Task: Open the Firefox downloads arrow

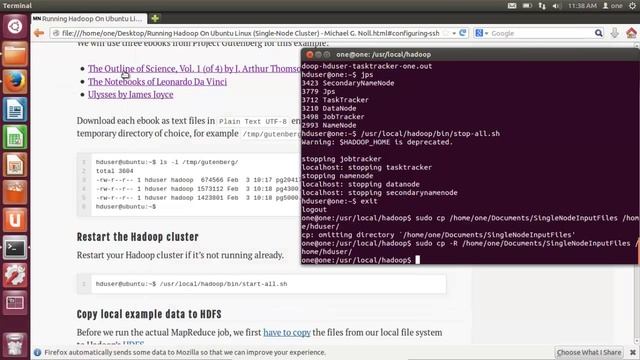Action: pos(614,33)
